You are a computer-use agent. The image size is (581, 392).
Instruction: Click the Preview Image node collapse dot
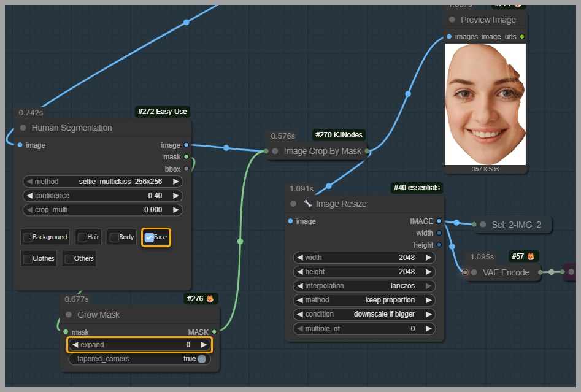pyautogui.click(x=452, y=20)
